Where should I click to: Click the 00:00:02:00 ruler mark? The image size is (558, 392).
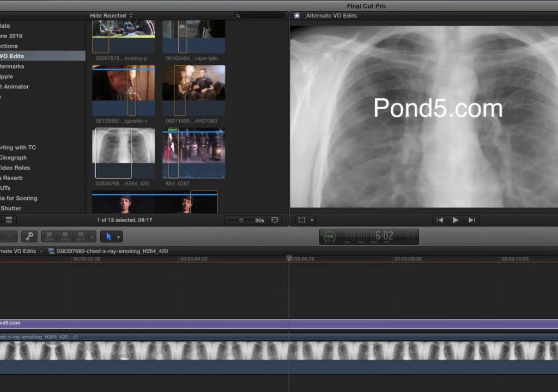click(x=87, y=259)
